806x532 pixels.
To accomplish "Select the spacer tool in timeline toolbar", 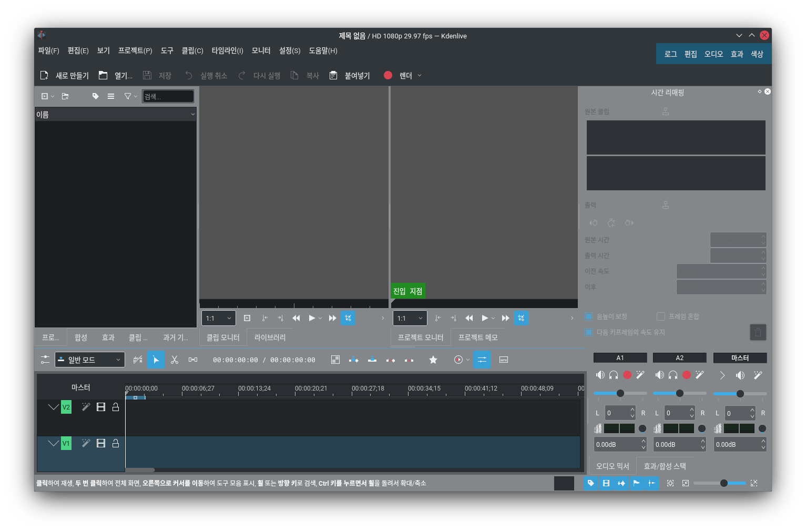I will coord(193,360).
